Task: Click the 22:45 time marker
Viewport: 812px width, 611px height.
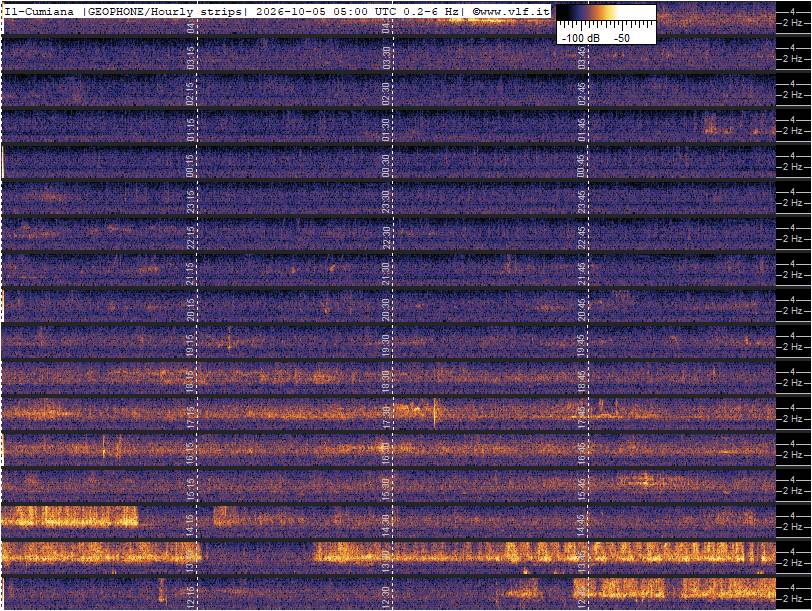Action: coord(582,238)
